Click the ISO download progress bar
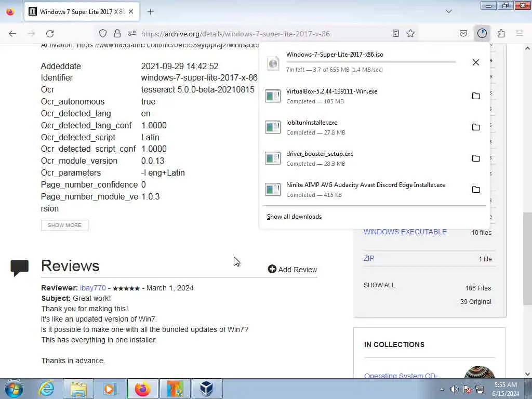This screenshot has width=532, height=399. (x=371, y=62)
